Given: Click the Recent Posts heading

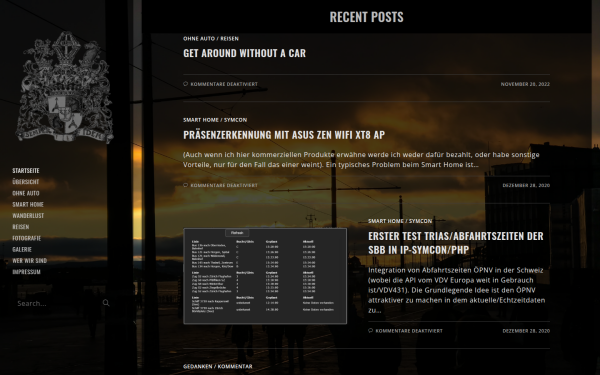Looking at the screenshot, I should (367, 17).
